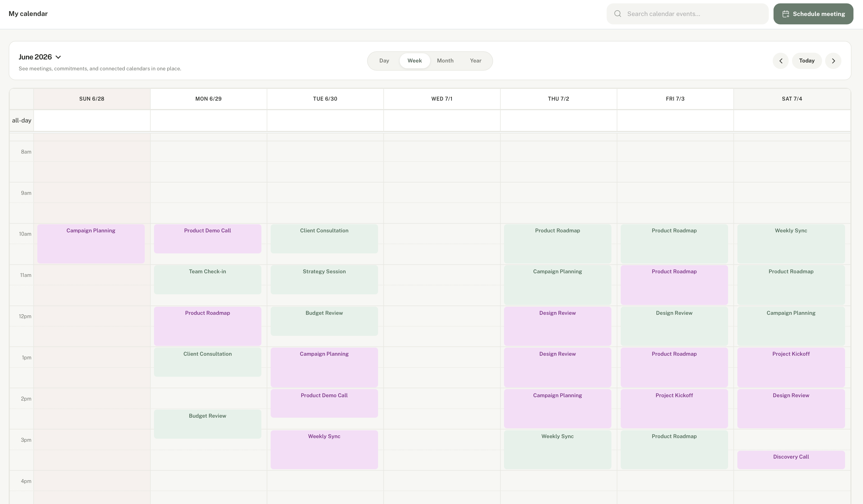Open Monday's Product Roadmap event
863x504 pixels.
pos(208,326)
